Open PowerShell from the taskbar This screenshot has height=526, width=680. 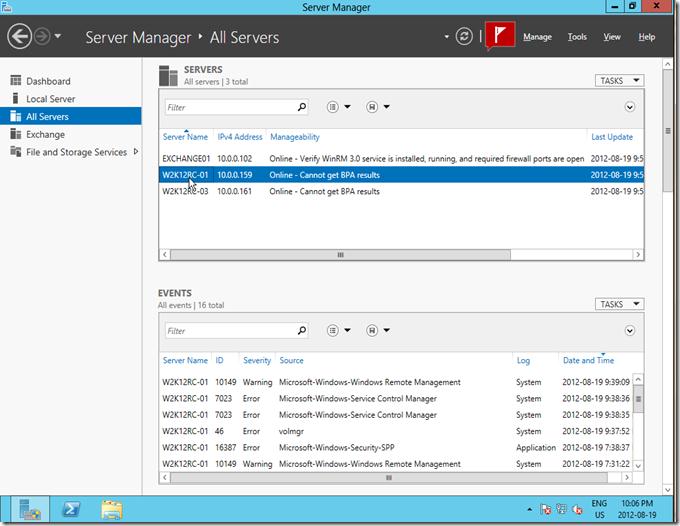(x=72, y=509)
